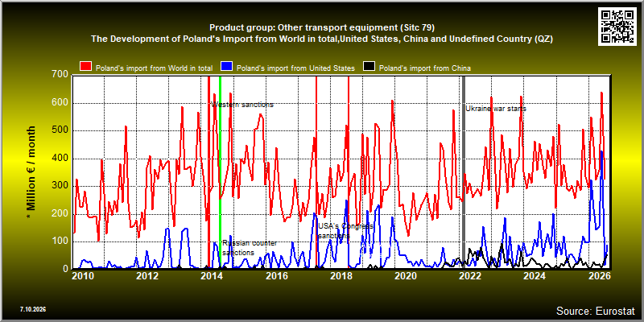Click the 100 y-axis label
The width and height of the screenshot is (644, 322).
click(x=60, y=242)
